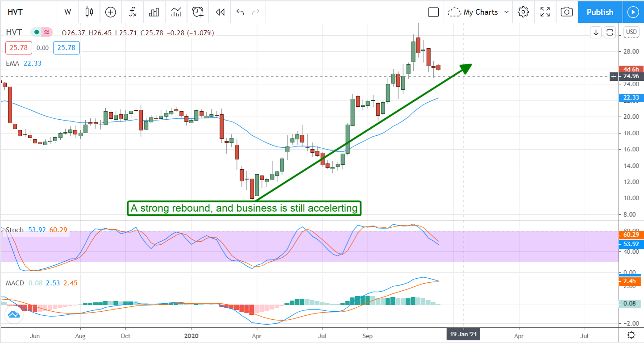Click the Compare or Add Symbol plus icon
The width and height of the screenshot is (644, 343).
[x=110, y=12]
